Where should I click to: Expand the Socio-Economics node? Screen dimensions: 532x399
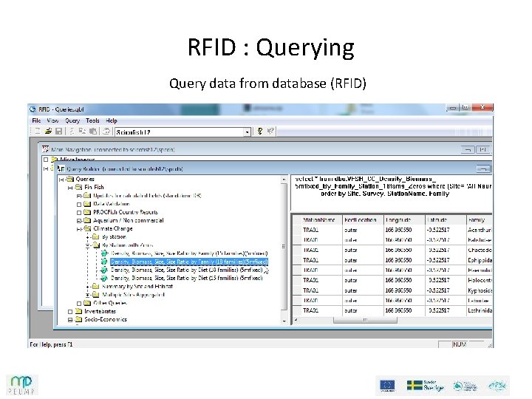(70, 320)
